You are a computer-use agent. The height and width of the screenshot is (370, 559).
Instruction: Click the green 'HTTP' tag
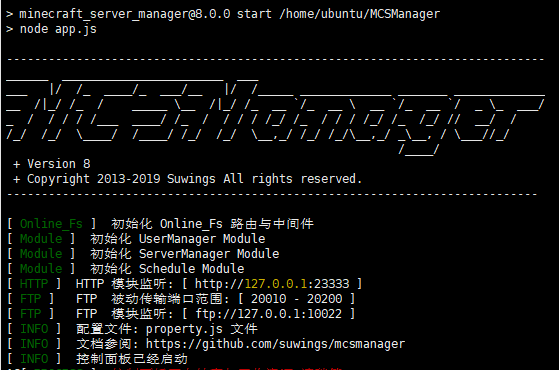click(34, 284)
